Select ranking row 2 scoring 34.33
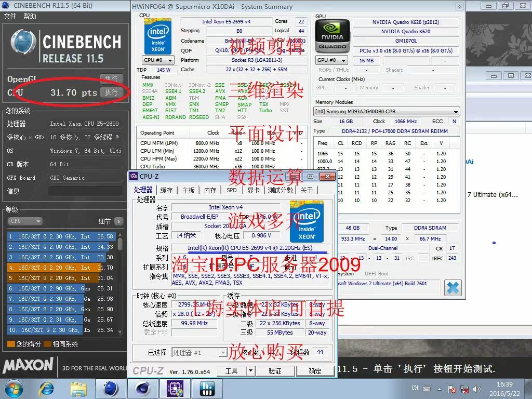Viewport: 532px width, 399px height. coord(61,247)
